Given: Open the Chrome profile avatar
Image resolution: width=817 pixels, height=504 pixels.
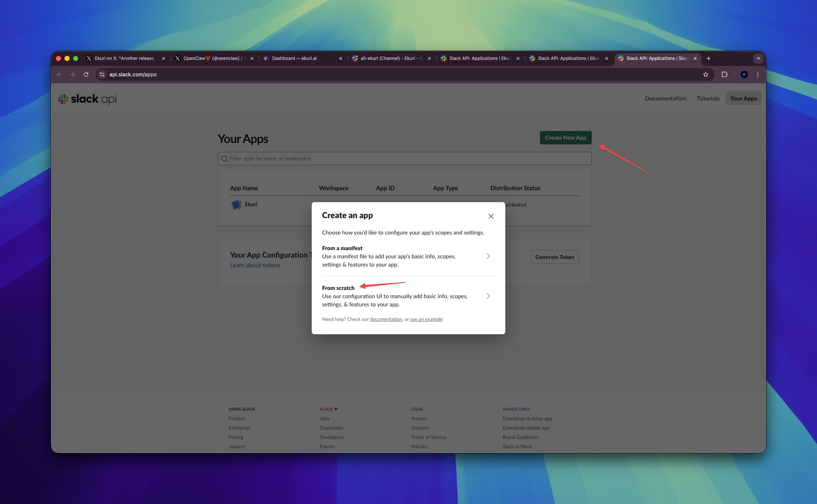Looking at the screenshot, I should [x=744, y=74].
